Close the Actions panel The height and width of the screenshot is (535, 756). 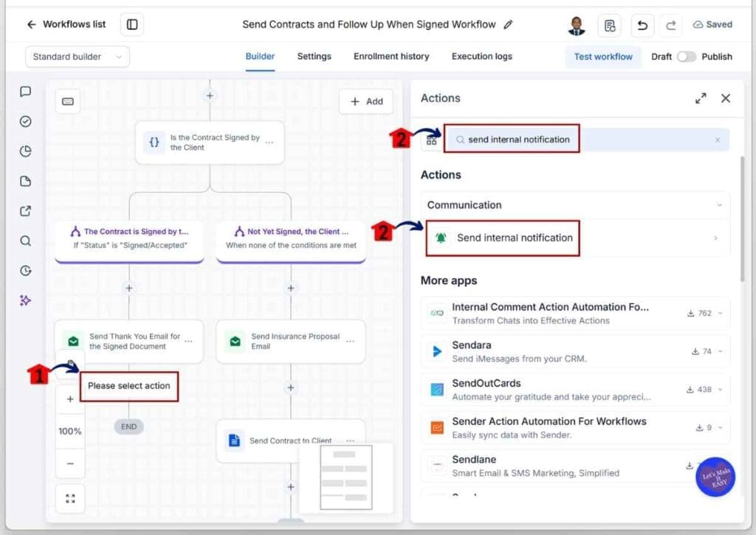click(x=726, y=98)
